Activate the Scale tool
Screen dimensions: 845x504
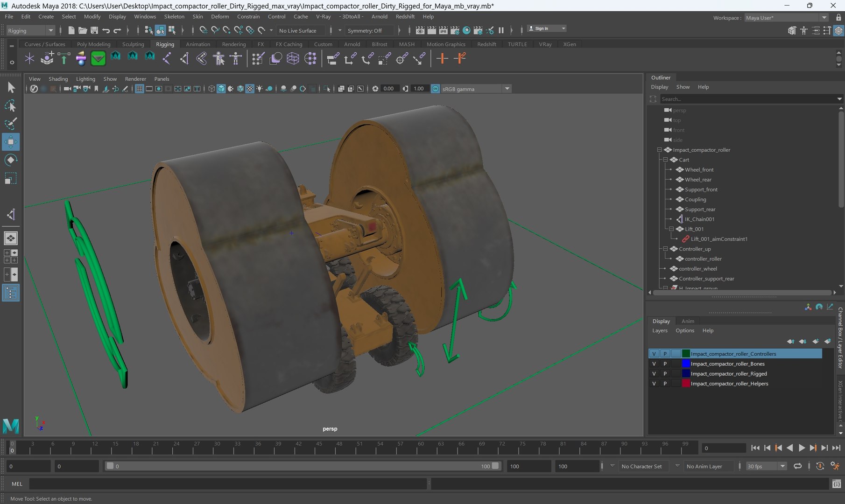pos(11,178)
